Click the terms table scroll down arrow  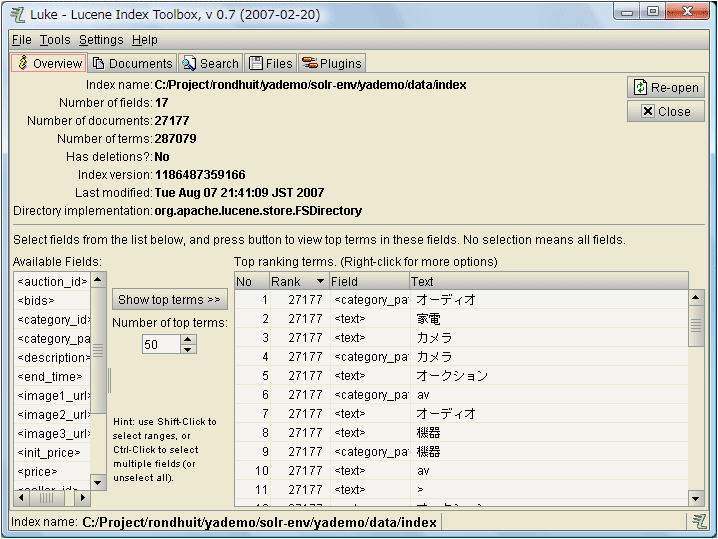pyautogui.click(x=696, y=499)
